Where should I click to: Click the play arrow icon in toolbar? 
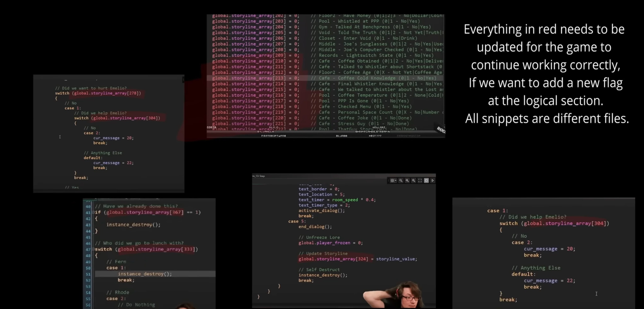[x=433, y=180]
